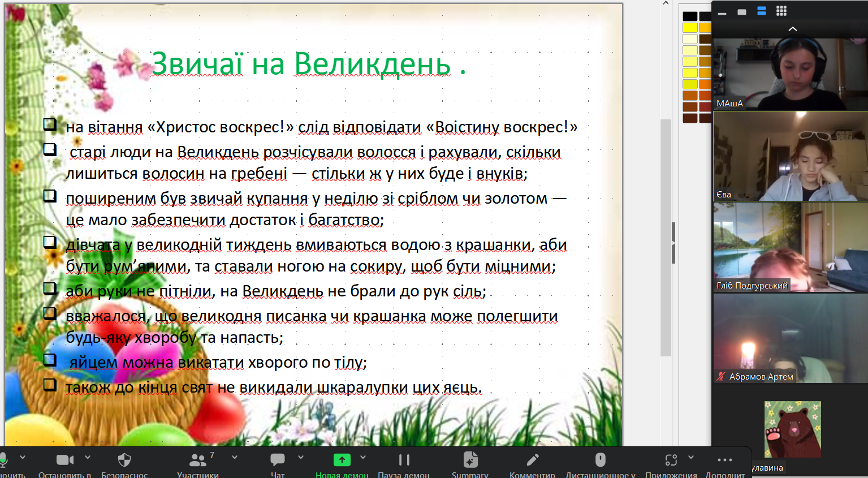Click participants count number 7
The height and width of the screenshot is (478, 868).
212,455
